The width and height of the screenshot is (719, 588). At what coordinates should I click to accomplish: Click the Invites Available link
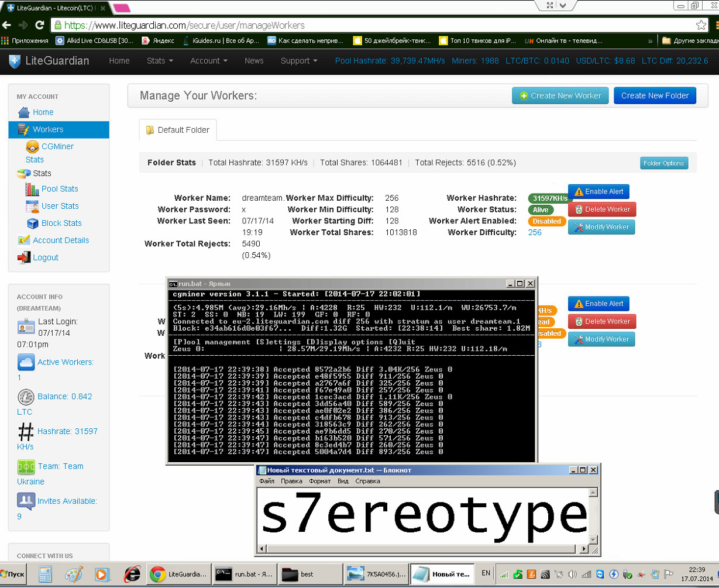57,508
